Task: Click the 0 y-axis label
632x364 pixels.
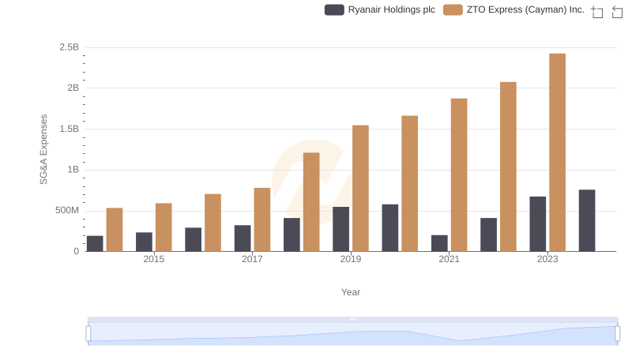Action: click(76, 251)
